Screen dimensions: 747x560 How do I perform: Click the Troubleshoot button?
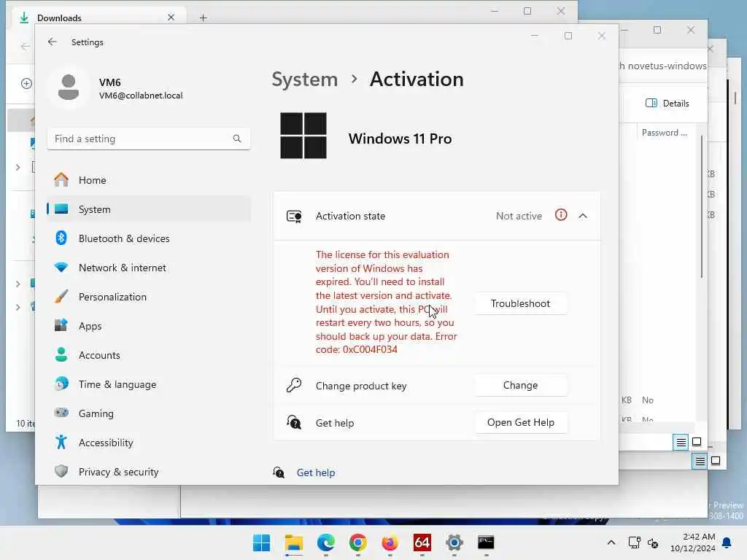tap(521, 303)
